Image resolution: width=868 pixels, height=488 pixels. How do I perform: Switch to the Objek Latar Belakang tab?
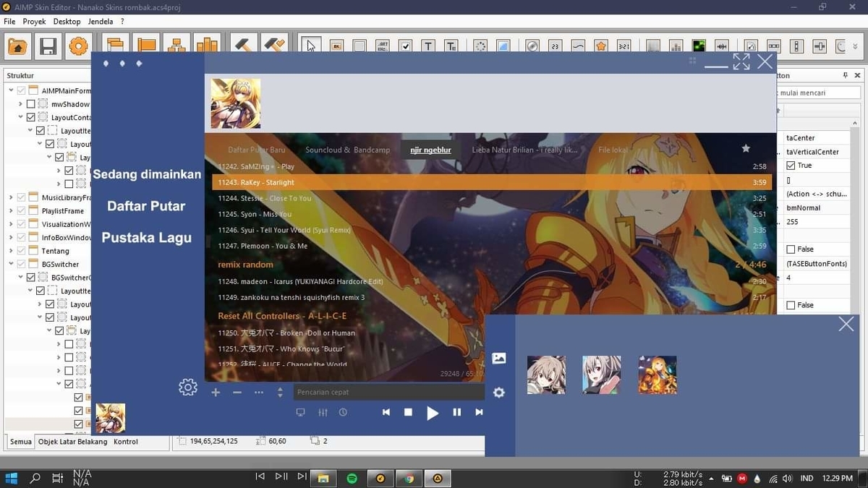click(72, 442)
